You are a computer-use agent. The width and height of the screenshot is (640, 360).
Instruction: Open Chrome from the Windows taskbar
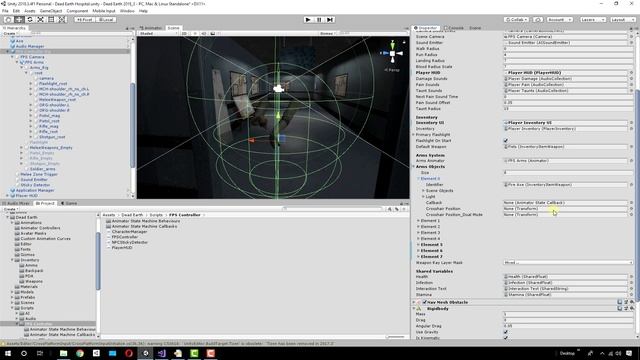click(x=80, y=353)
